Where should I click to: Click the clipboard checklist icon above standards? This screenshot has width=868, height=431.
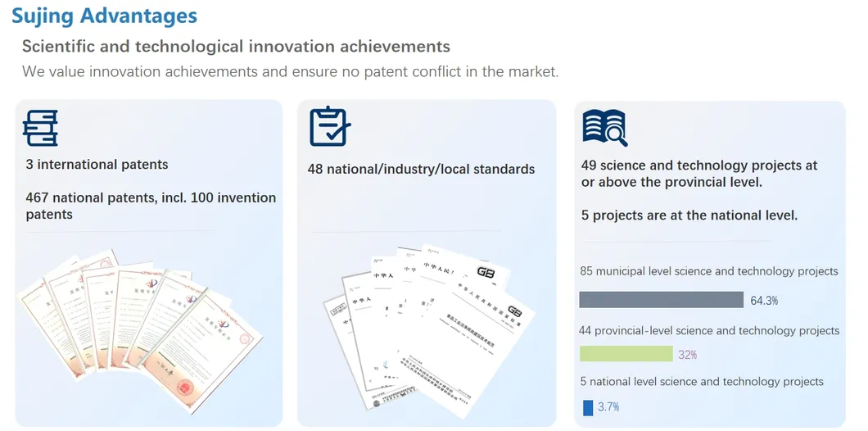[330, 127]
